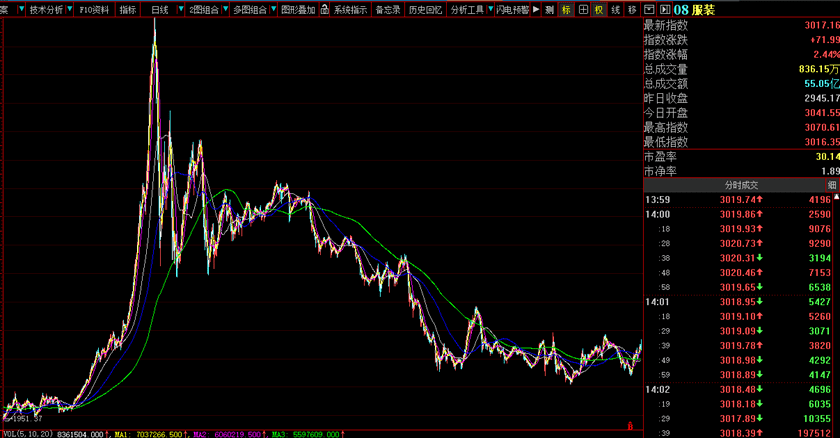The image size is (840, 438).
Task: Click the grid window layout icon
Action: click(583, 9)
